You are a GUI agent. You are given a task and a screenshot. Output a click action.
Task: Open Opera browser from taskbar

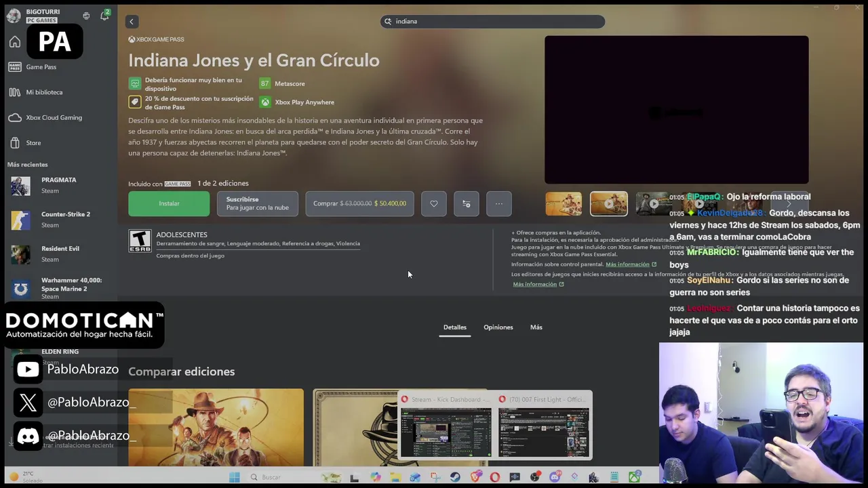tap(494, 477)
